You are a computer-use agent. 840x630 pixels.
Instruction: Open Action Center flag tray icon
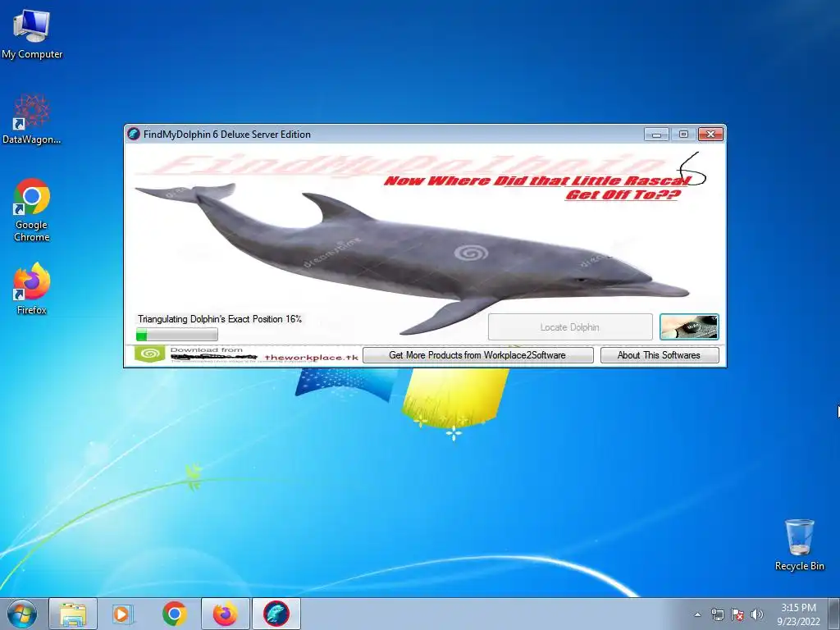pyautogui.click(x=737, y=614)
